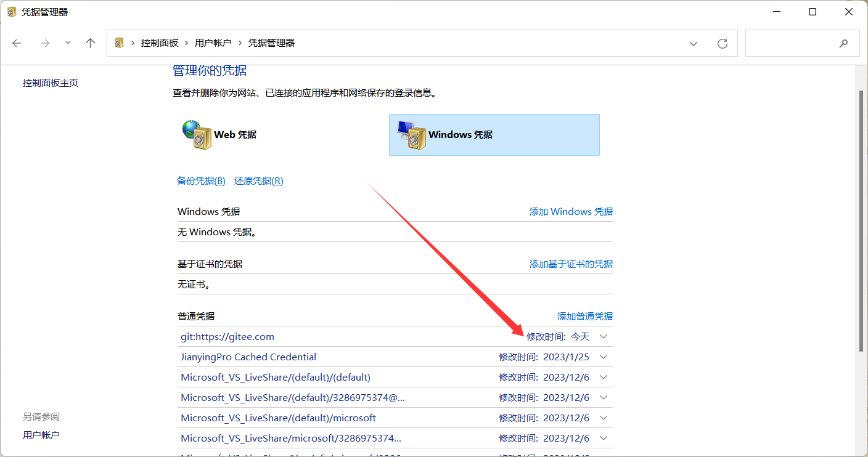868x457 pixels.
Task: Close the 凭据管理器 window
Action: [x=848, y=12]
